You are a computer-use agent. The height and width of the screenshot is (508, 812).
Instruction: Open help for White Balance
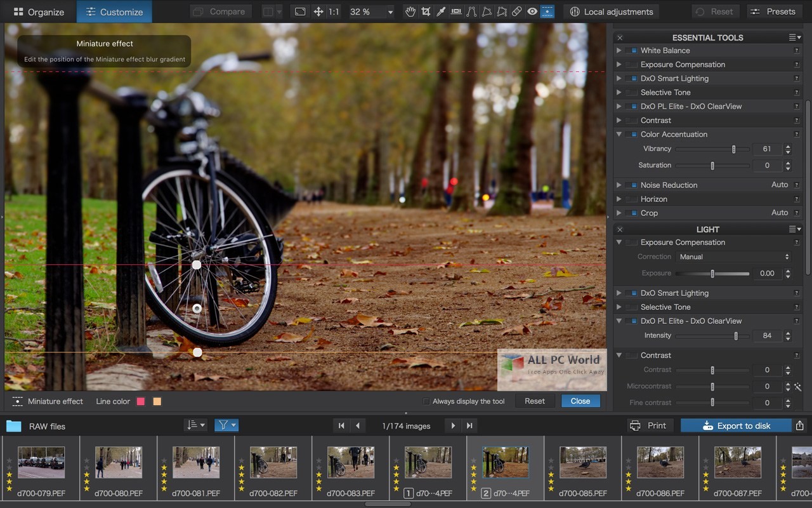click(x=796, y=50)
